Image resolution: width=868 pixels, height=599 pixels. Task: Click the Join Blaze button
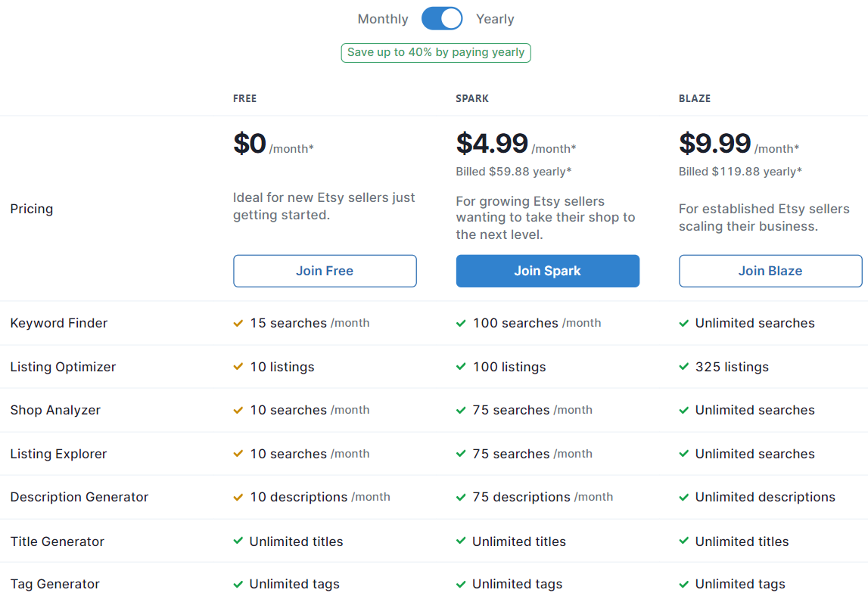[770, 271]
